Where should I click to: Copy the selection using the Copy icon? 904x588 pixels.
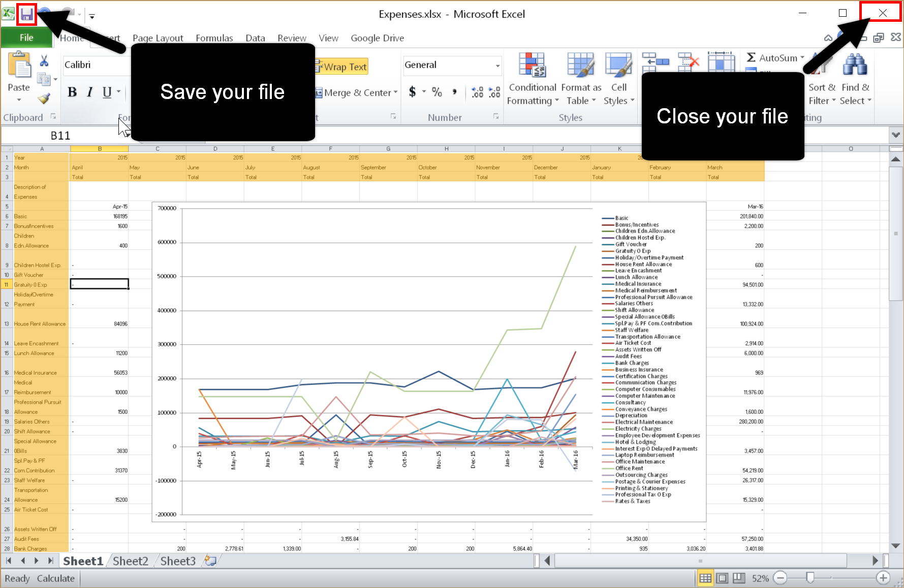[x=44, y=79]
